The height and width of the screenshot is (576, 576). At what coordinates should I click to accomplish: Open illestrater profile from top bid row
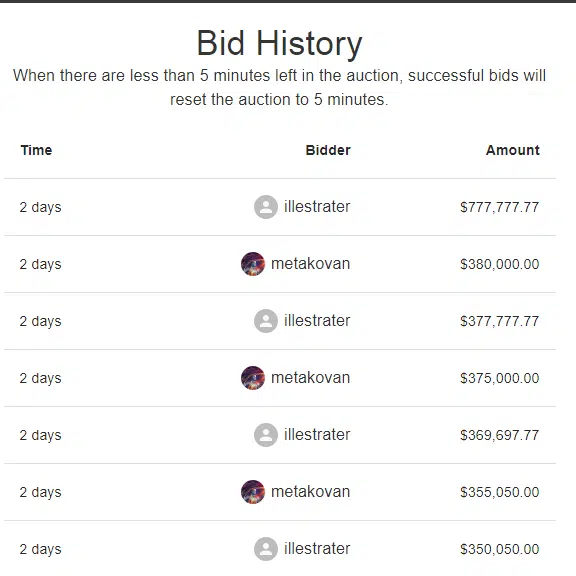click(317, 206)
